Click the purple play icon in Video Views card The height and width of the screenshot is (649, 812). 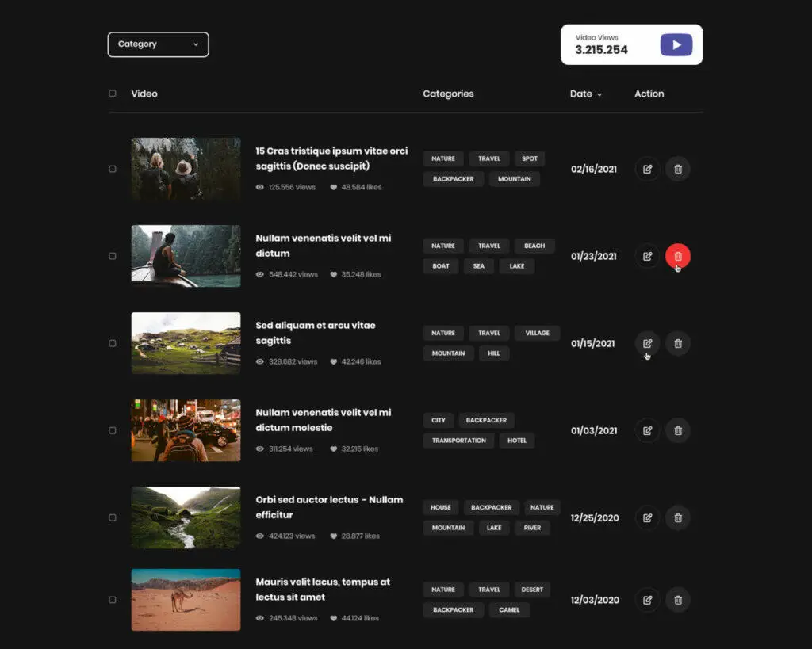click(676, 45)
